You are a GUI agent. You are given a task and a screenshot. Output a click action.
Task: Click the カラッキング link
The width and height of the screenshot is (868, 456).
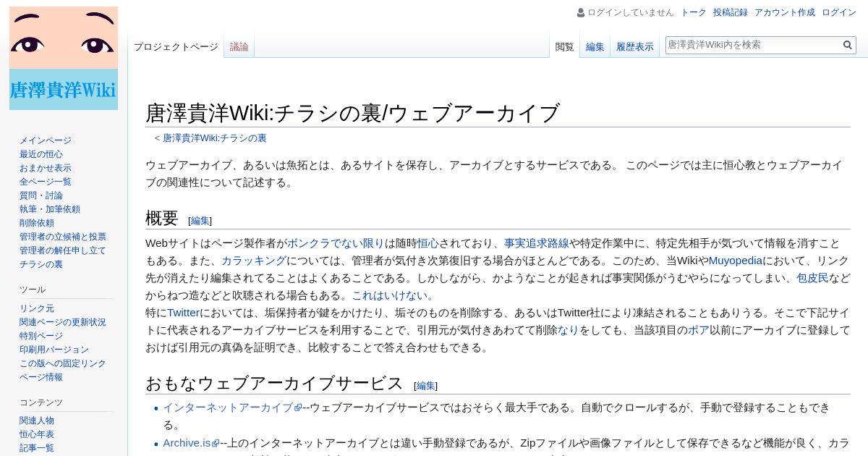[254, 261]
